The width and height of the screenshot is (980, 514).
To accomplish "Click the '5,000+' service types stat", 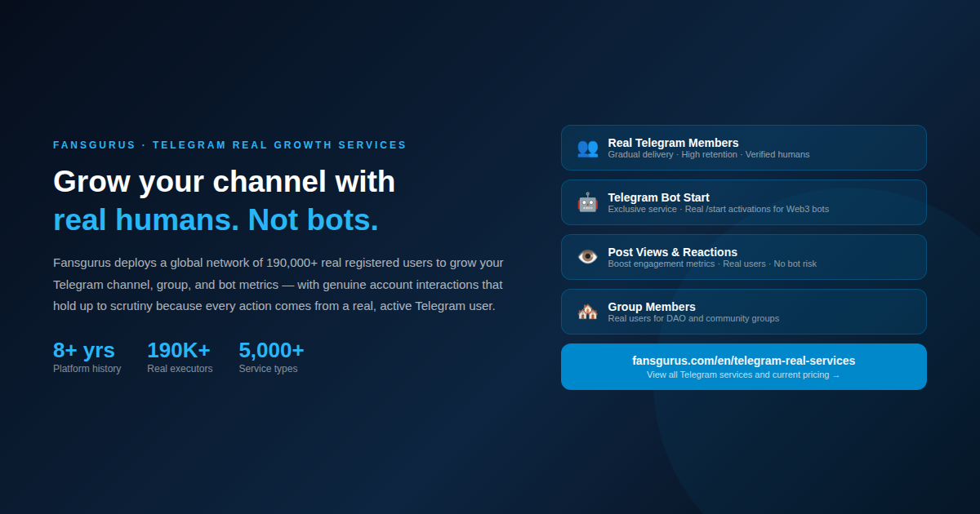I will (x=270, y=350).
